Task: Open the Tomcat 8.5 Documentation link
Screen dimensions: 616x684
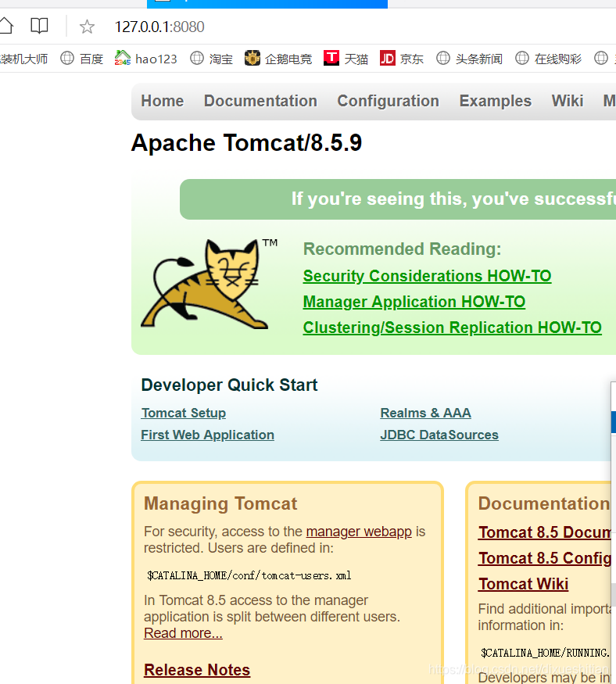Action: pos(545,532)
